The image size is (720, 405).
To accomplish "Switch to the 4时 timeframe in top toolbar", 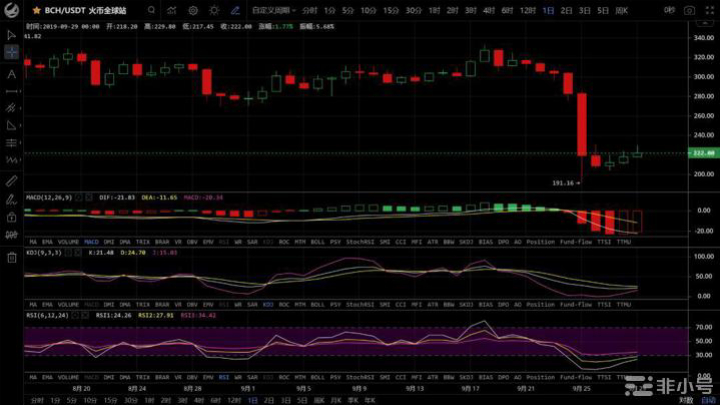I will click(488, 9).
